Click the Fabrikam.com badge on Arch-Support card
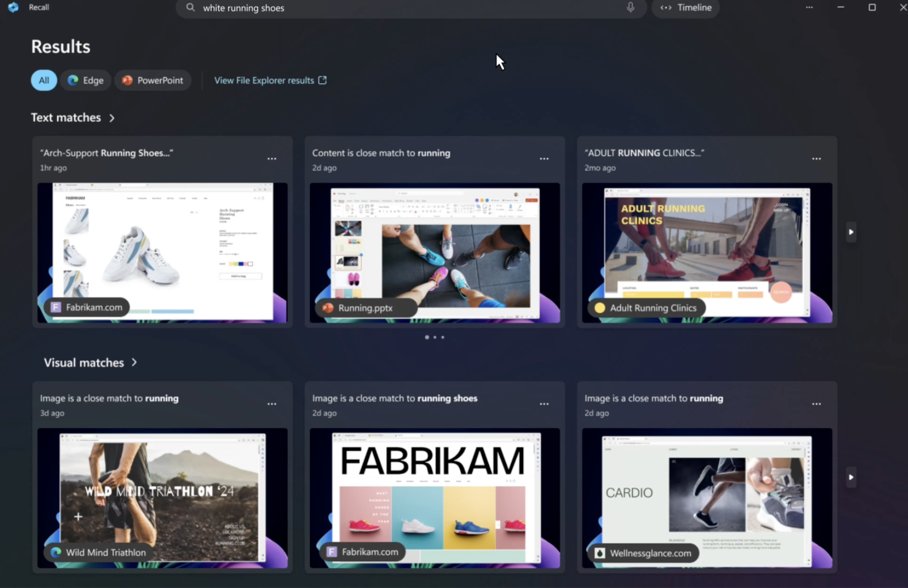The image size is (908, 588). (87, 308)
